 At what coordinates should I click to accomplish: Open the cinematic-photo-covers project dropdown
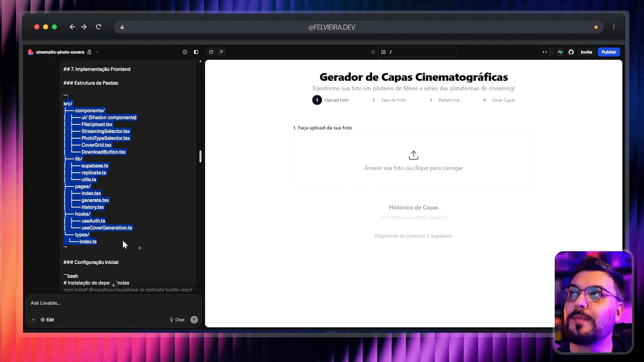coord(97,52)
